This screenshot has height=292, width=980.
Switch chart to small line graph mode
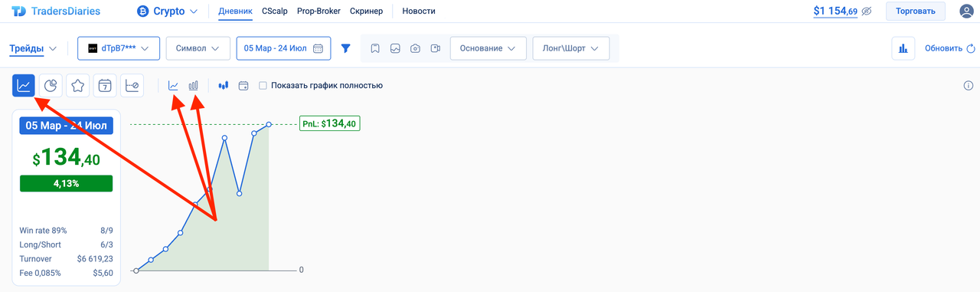pos(174,86)
